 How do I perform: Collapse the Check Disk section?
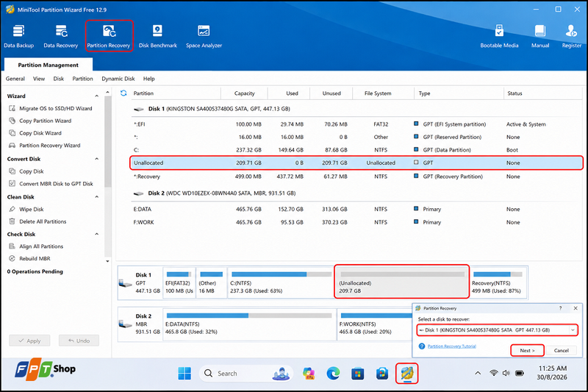pyautogui.click(x=97, y=234)
